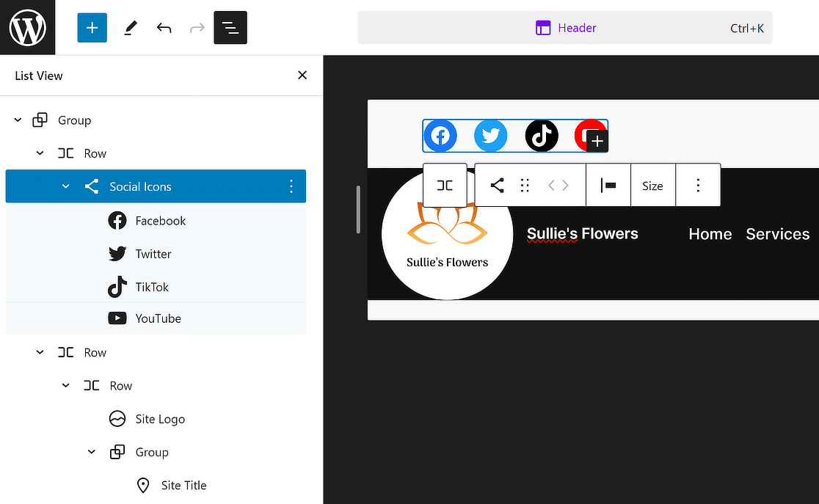Select the pencil Tools icon
The image size is (819, 504).
(130, 28)
